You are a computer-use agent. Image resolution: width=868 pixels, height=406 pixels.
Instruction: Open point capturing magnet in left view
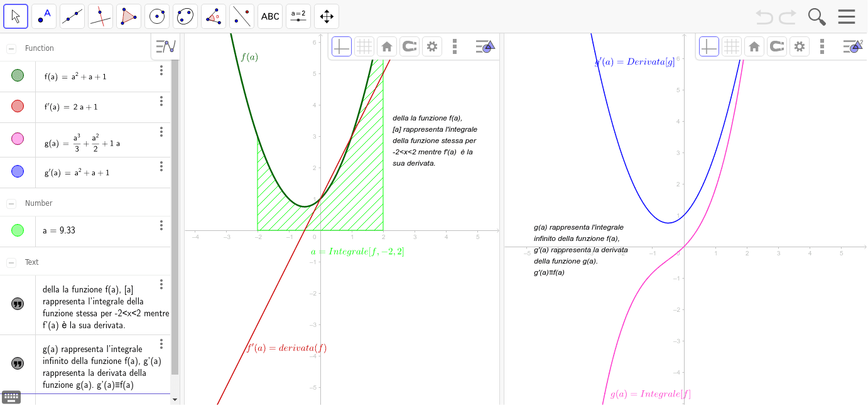click(410, 46)
